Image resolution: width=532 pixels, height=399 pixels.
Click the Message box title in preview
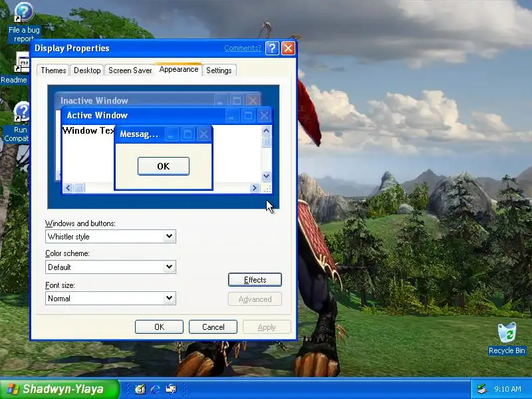[139, 134]
